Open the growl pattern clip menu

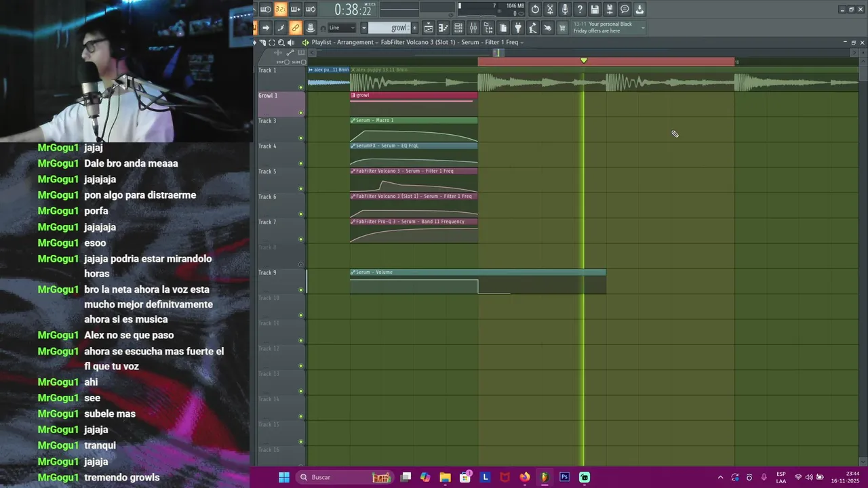click(x=353, y=96)
